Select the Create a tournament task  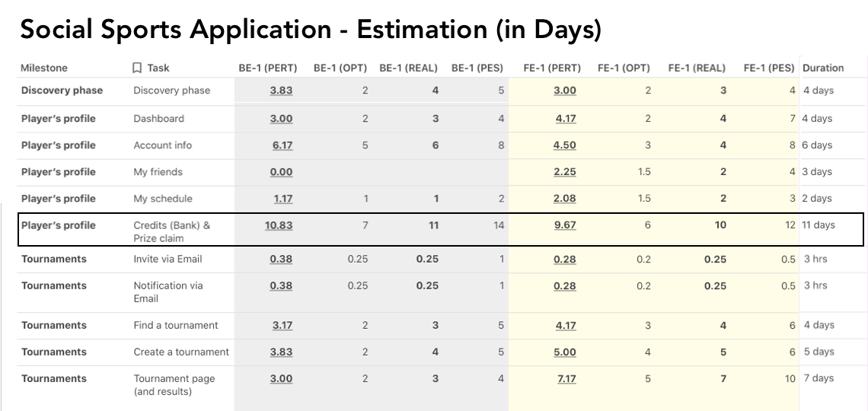click(181, 352)
